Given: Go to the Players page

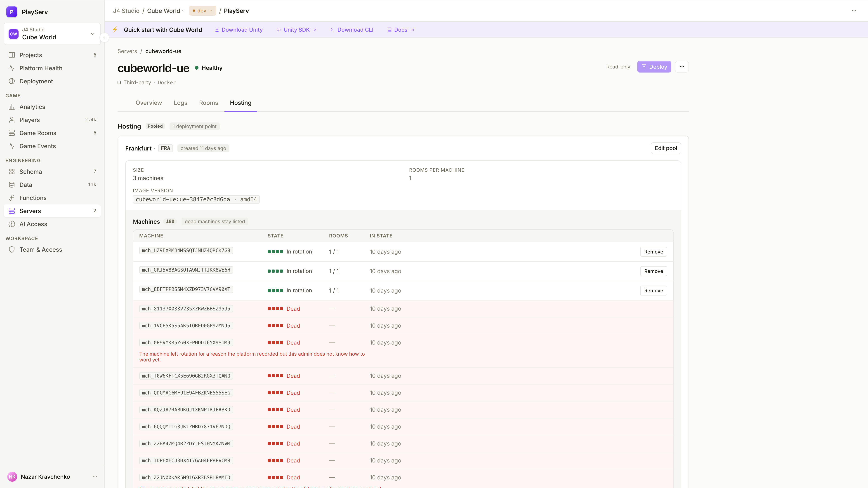Looking at the screenshot, I should pyautogui.click(x=52, y=120).
